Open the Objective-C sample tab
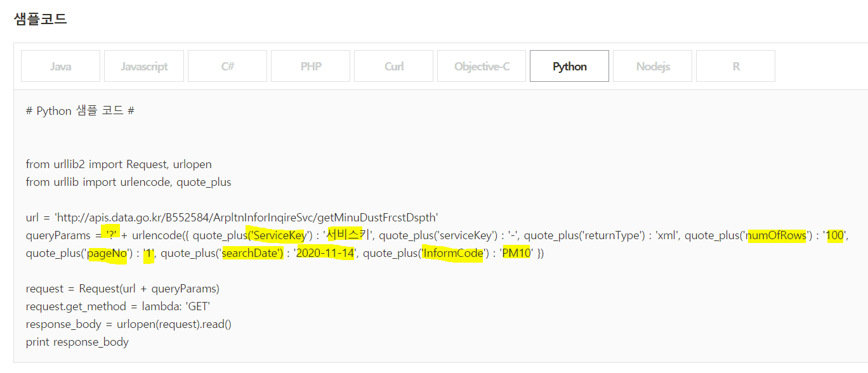Screen dimensions: 868x373 pos(482,66)
